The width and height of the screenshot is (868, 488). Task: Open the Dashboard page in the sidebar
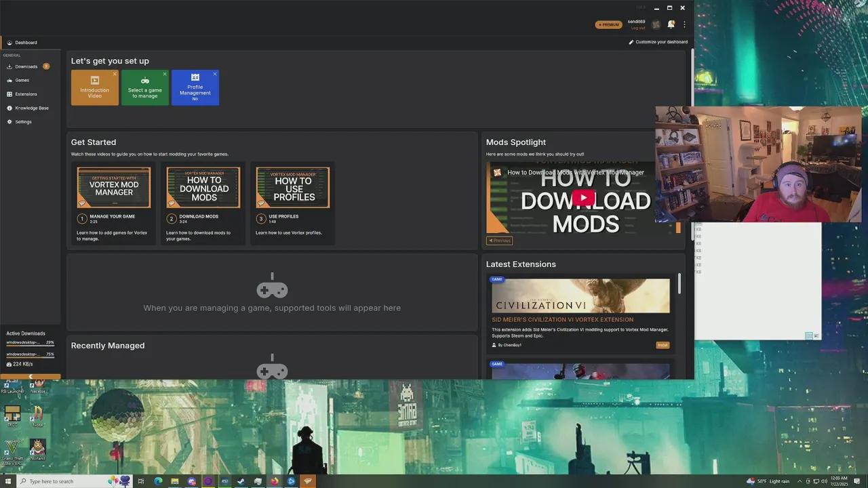coord(31,43)
